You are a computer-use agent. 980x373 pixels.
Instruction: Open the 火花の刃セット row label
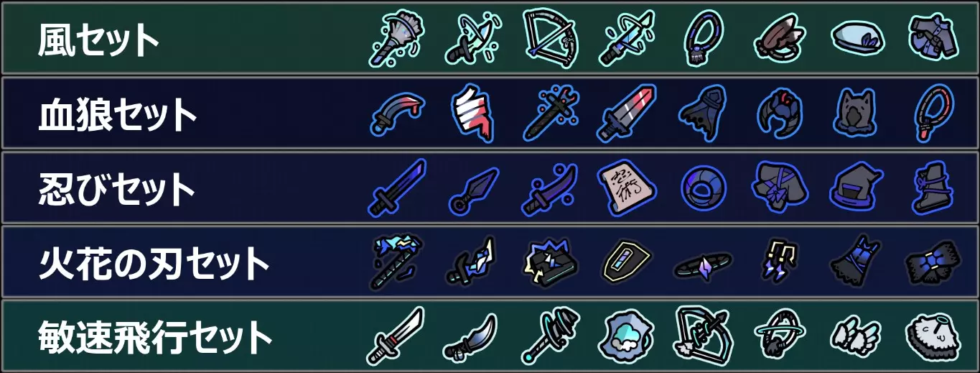click(154, 264)
